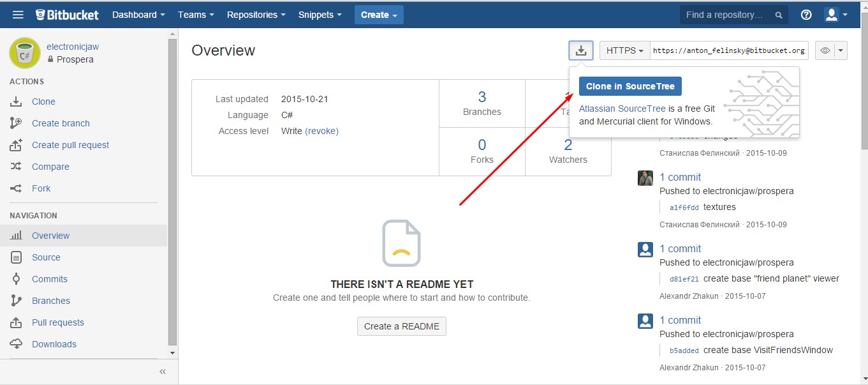Screen dimensions: 868x385
Task: Open the d81ef21 commit hash
Action: [684, 279]
